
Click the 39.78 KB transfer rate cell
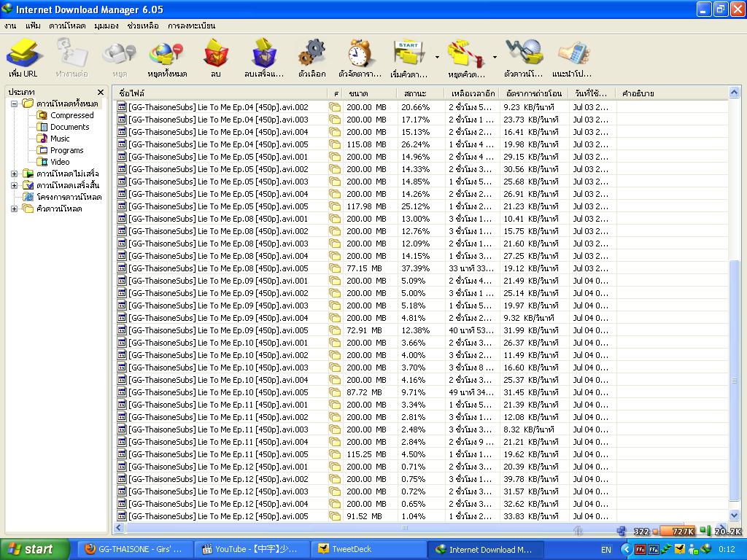pyautogui.click(x=531, y=478)
